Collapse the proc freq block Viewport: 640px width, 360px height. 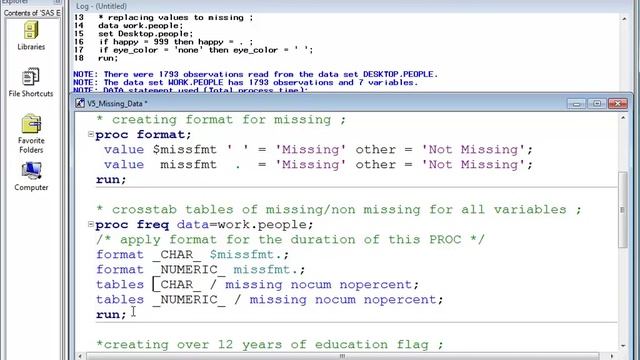pyautogui.click(x=91, y=224)
